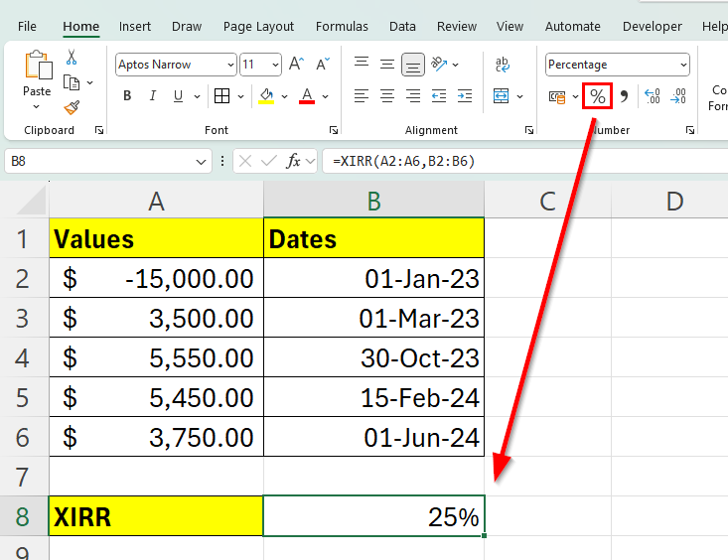
Task: Apply Comma Style number format
Action: 625,96
